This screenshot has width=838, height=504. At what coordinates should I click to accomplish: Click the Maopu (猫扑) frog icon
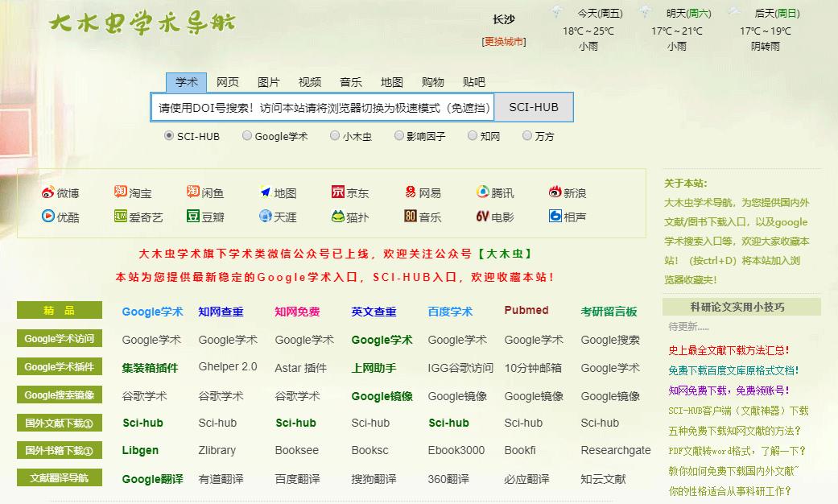[x=340, y=216]
